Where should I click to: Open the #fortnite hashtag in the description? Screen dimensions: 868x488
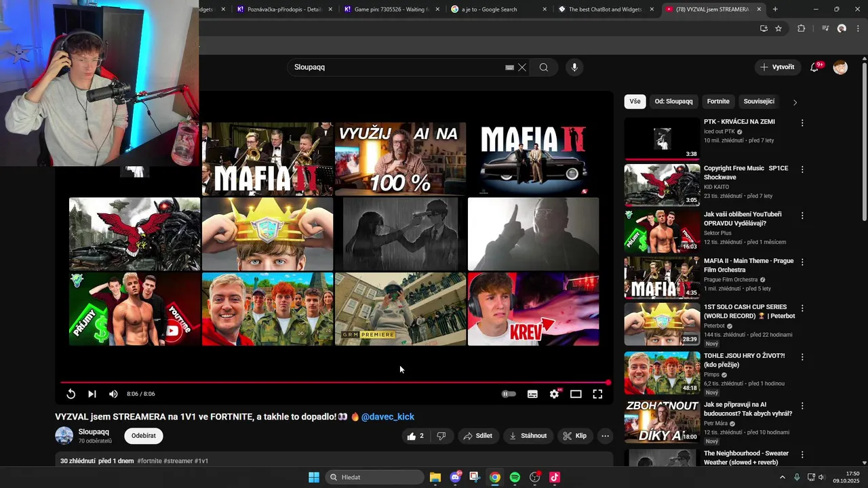(x=149, y=461)
